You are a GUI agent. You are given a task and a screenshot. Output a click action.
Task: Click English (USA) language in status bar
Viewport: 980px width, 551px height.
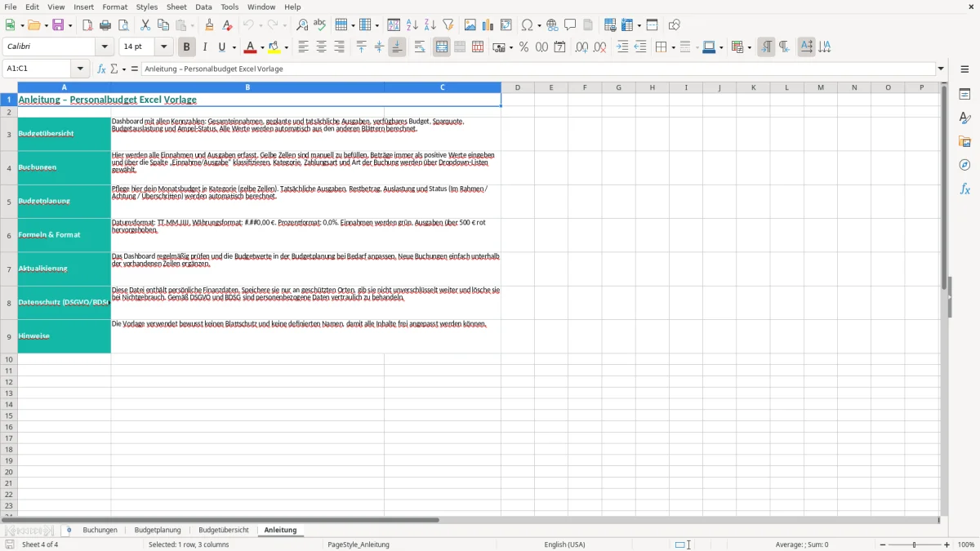(x=564, y=544)
